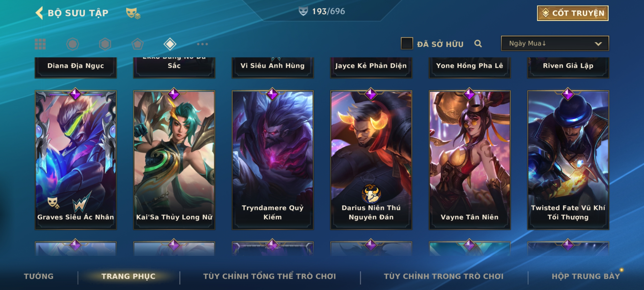Select the grid all-skins filter icon
Viewport: 644px width, 290px height.
[40, 44]
